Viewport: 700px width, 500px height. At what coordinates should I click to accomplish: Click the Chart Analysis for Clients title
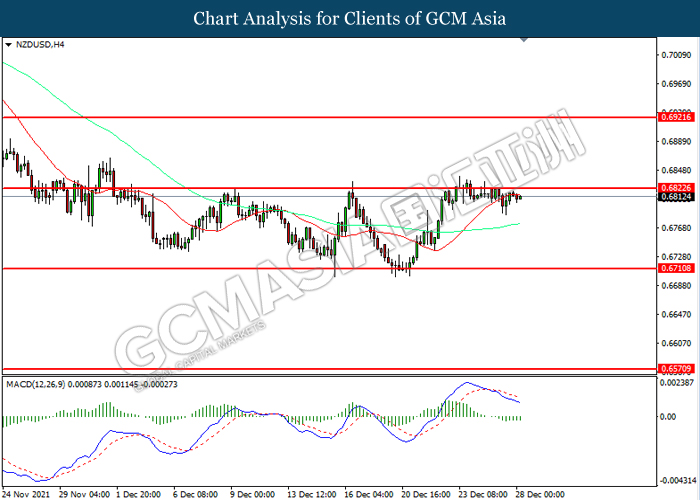[x=350, y=19]
